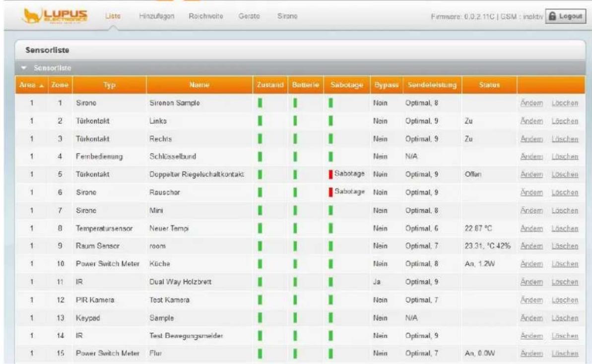Sort by the Typ column header

(x=110, y=85)
